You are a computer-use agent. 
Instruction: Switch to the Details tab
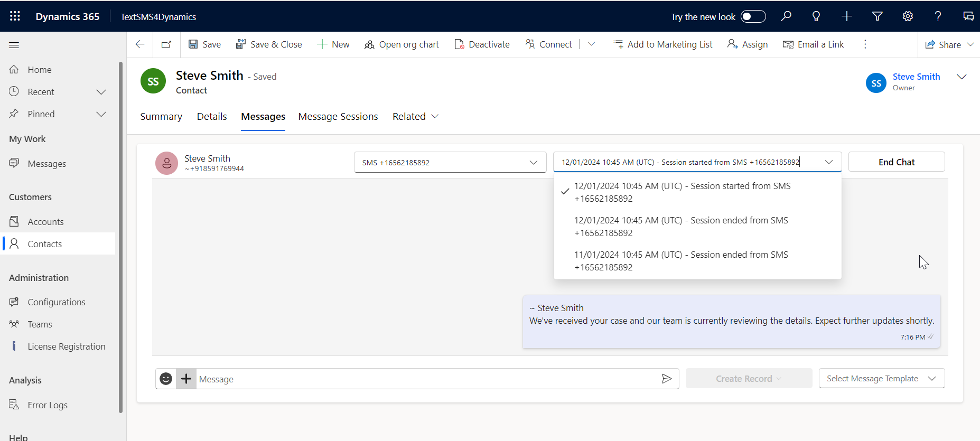[212, 117]
